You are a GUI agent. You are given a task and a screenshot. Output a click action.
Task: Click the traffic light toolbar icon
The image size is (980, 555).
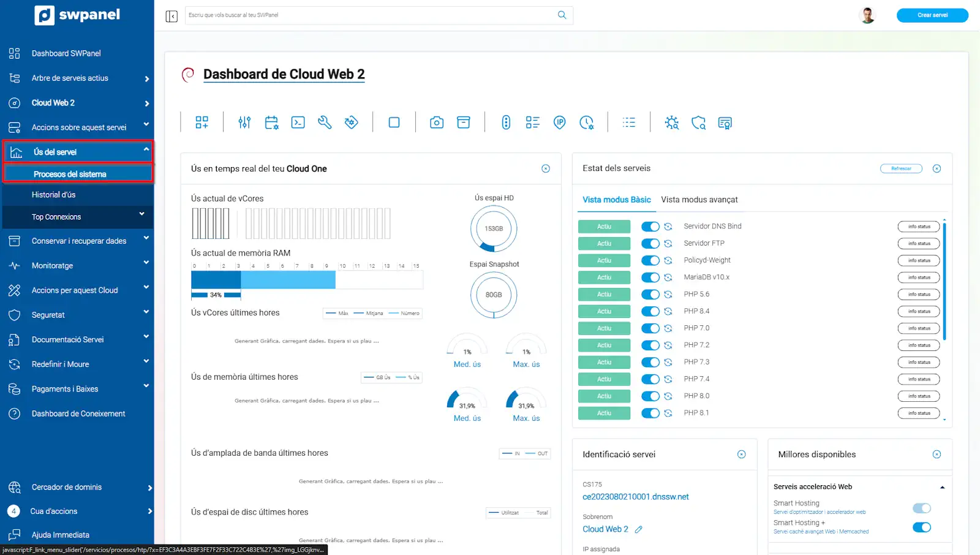(x=506, y=123)
